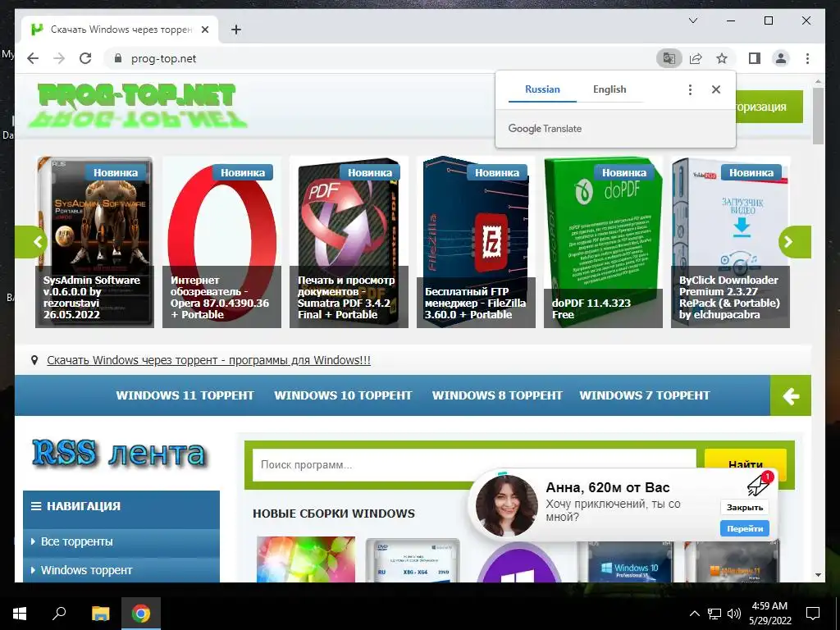
Task: Open the notification center icon
Action: [x=813, y=614]
